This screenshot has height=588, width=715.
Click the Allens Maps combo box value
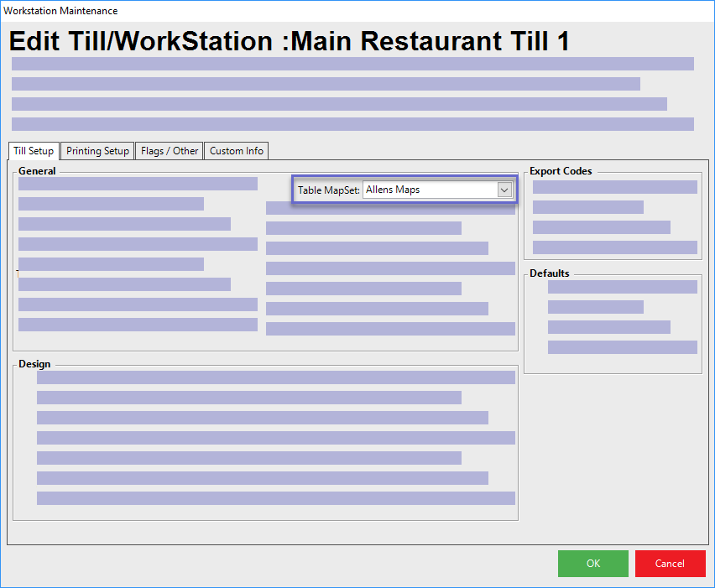[430, 190]
